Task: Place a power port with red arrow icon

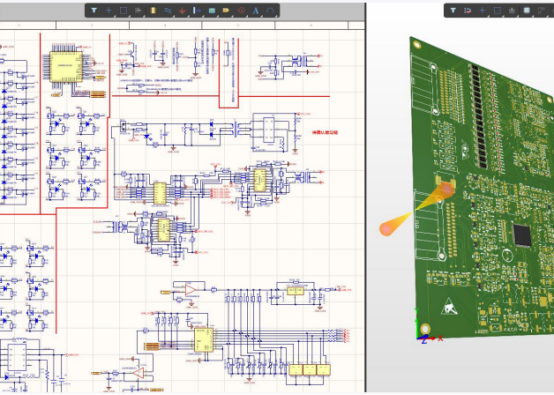Action: [182, 11]
